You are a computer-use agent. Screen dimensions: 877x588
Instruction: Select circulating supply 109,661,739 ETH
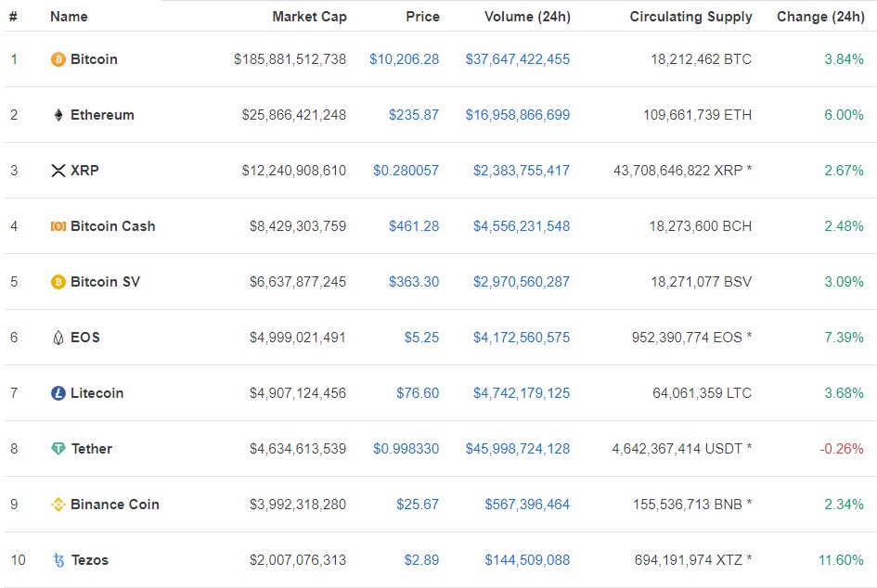tap(698, 115)
